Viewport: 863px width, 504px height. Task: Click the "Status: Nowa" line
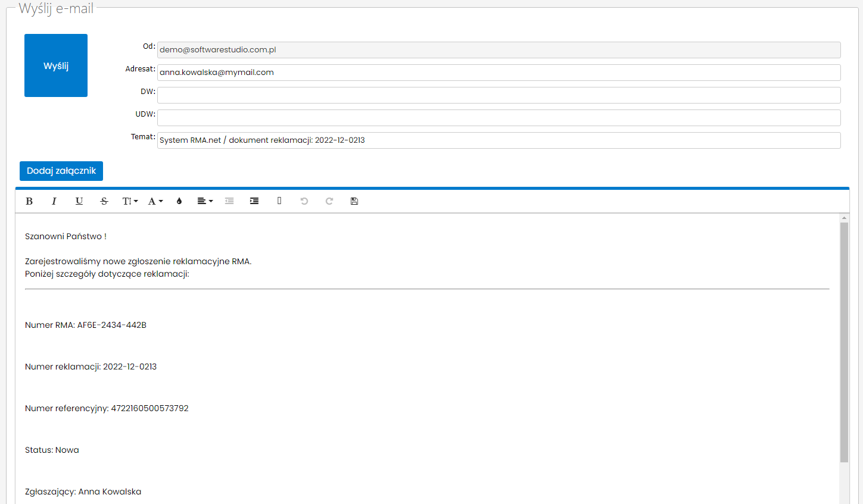tap(52, 450)
